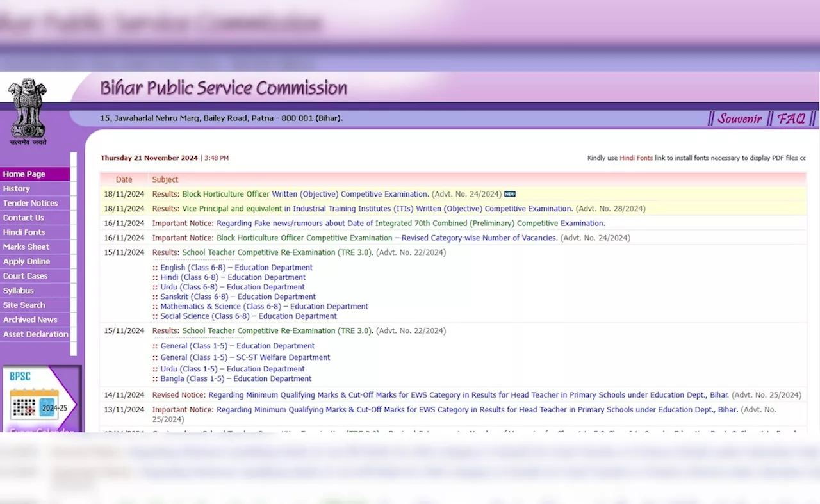The width and height of the screenshot is (820, 504).
Task: Select Hindi Fonts in the sidebar
Action: click(x=35, y=232)
